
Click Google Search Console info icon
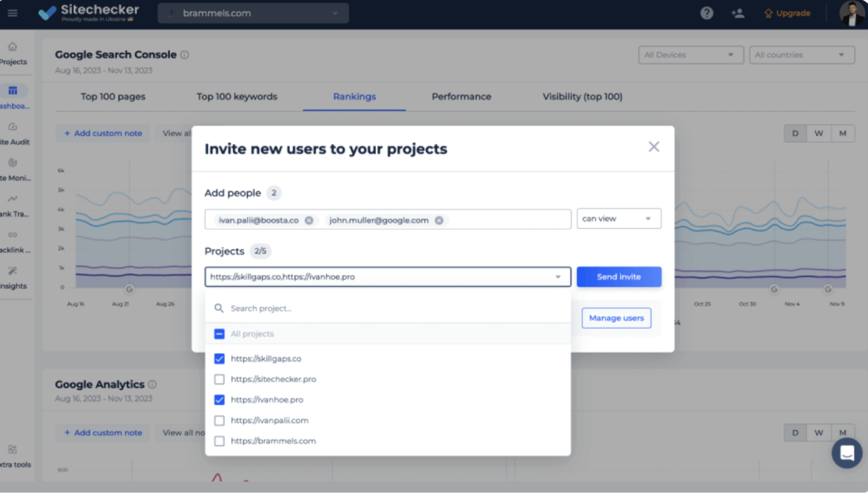coord(185,55)
